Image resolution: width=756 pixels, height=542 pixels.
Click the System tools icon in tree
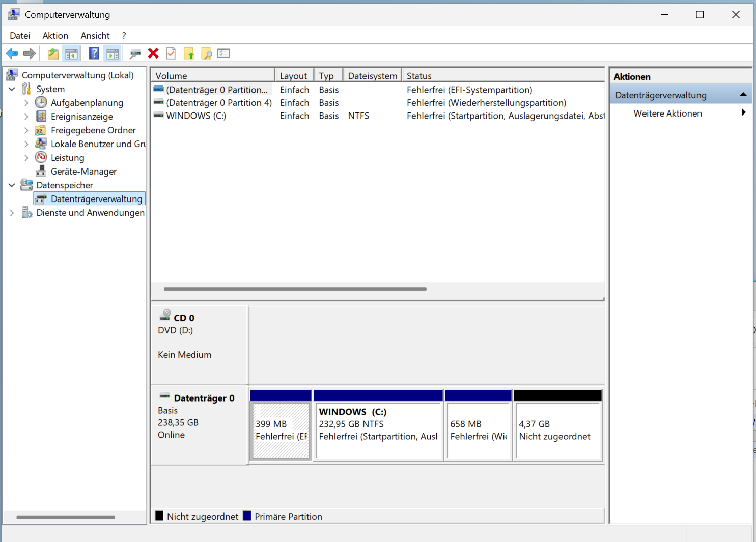pos(26,89)
